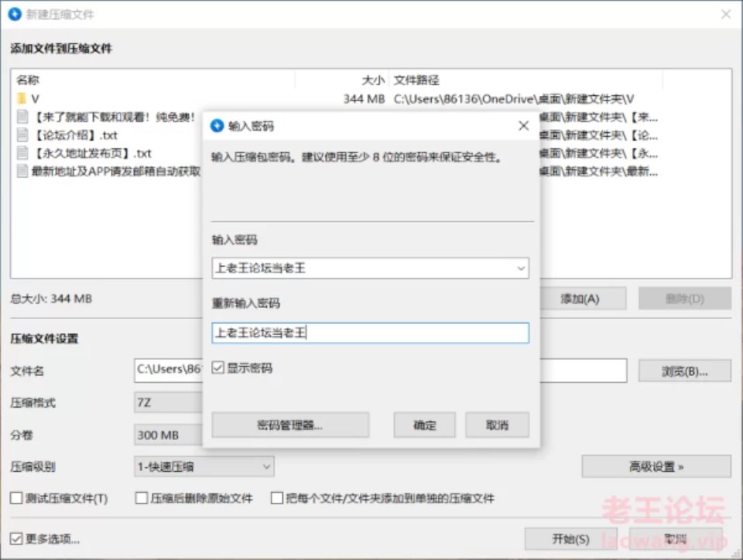743x560 pixels.
Task: Click the file icon for 【永久地址发布页】.txt
Action: pos(22,153)
